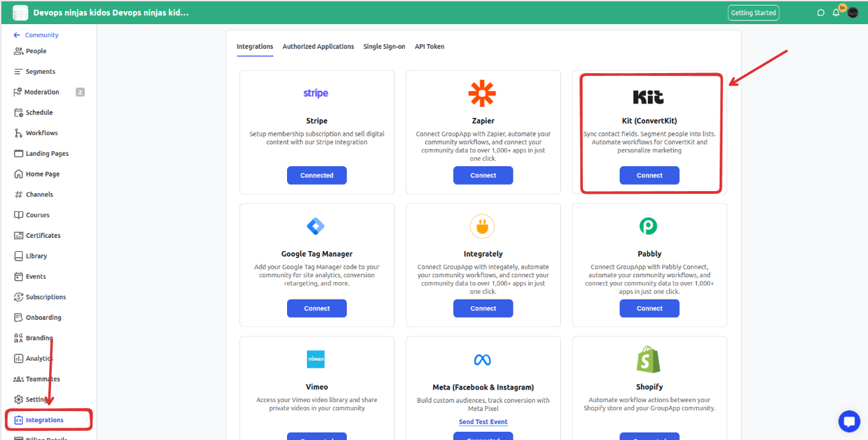Switch to Authorized Applications tab

tap(318, 47)
